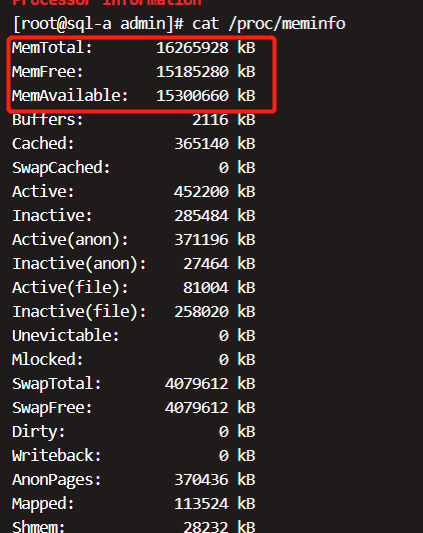Click the MemTotal value 16265928

pos(192,48)
